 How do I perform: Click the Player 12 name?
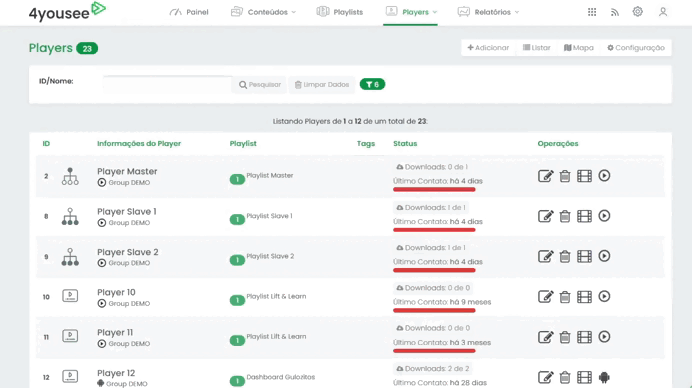click(x=116, y=373)
